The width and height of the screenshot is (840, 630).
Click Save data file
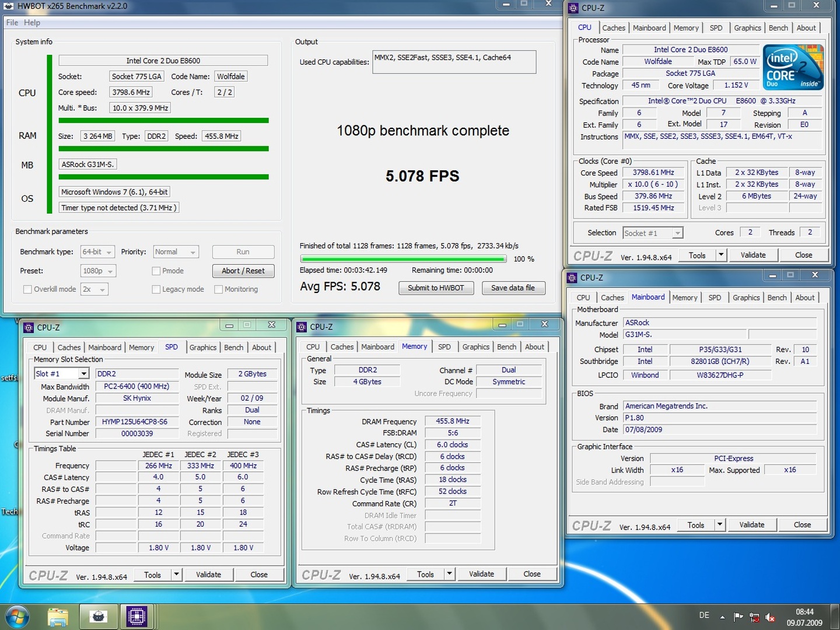tap(513, 288)
